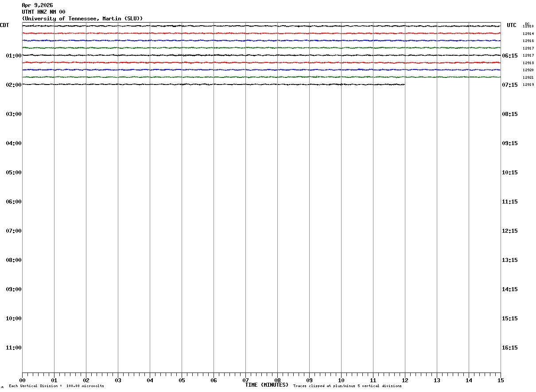
Task: Click the "11:15" UTC time label
Action: click(510, 202)
